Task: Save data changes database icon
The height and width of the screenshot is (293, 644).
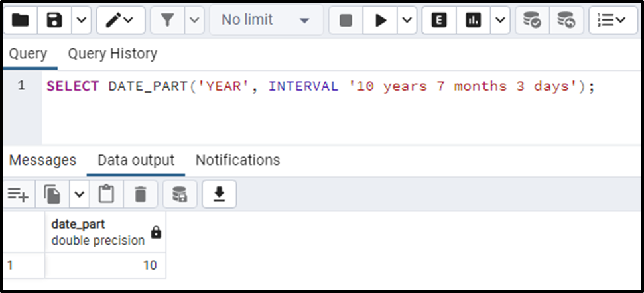Action: tap(180, 194)
